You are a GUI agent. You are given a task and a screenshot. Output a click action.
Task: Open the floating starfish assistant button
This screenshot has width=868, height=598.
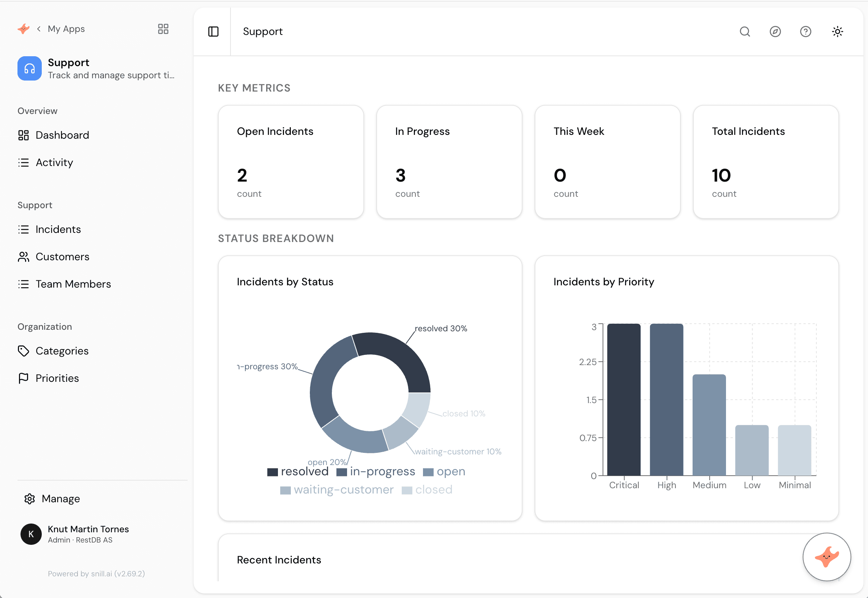pyautogui.click(x=827, y=557)
